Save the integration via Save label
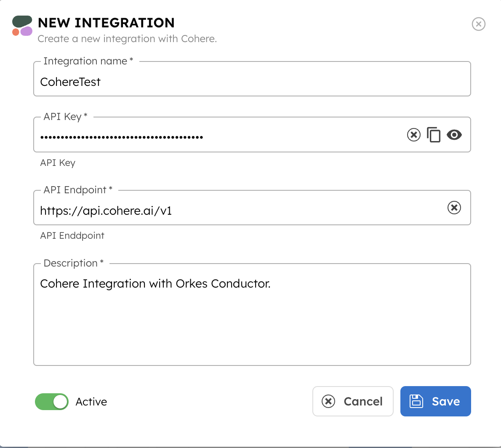 (x=446, y=401)
